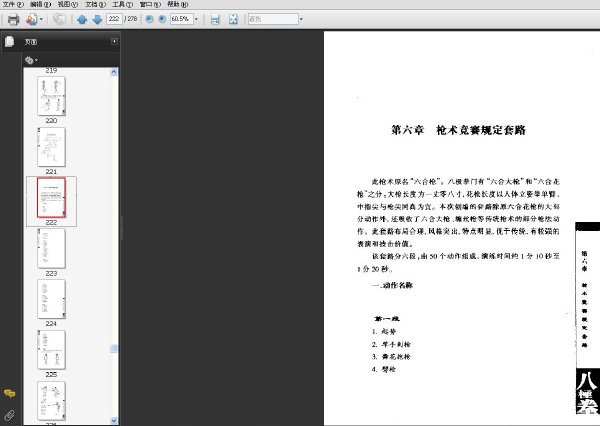The image size is (600, 426).
Task: Select page thumbnail 220
Action: [x=51, y=147]
